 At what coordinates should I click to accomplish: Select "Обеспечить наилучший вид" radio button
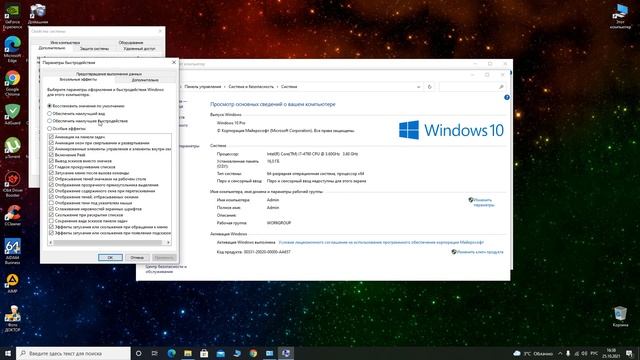pyautogui.click(x=49, y=113)
